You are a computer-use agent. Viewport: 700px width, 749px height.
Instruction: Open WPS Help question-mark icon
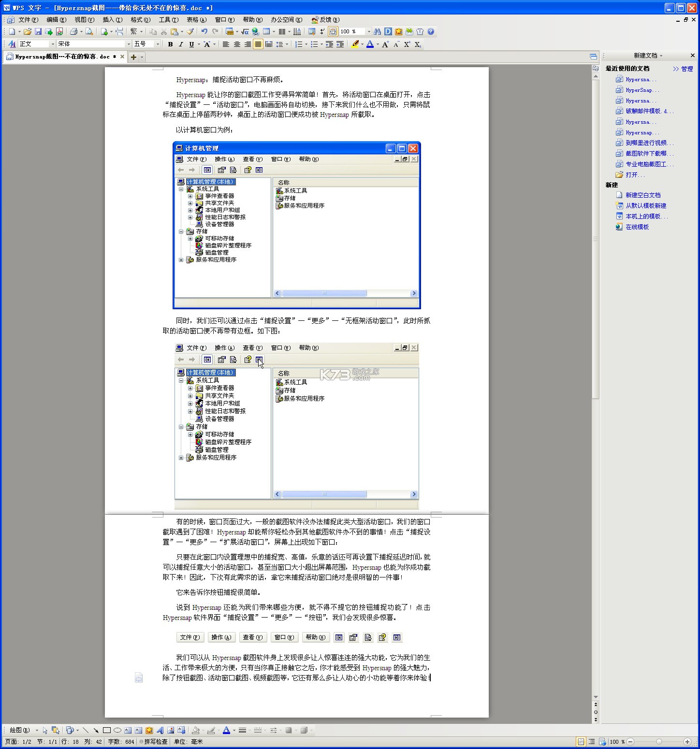click(x=431, y=32)
